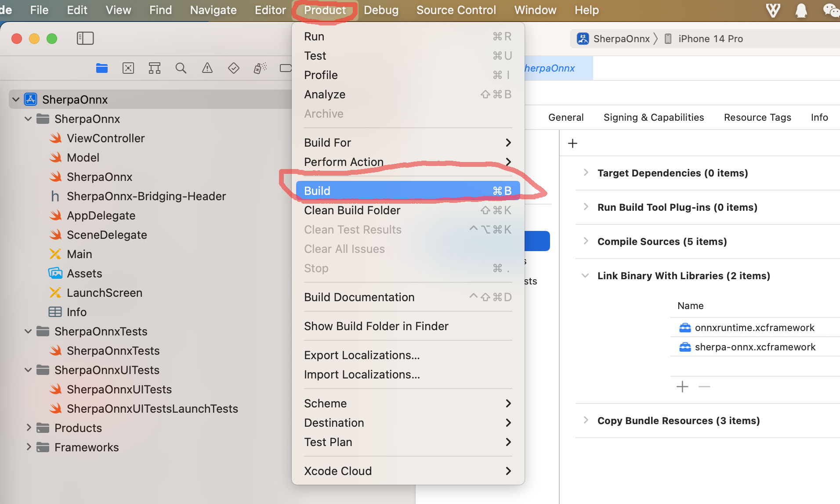The height and width of the screenshot is (504, 840).
Task: Select Profile in Product menu
Action: click(x=408, y=75)
